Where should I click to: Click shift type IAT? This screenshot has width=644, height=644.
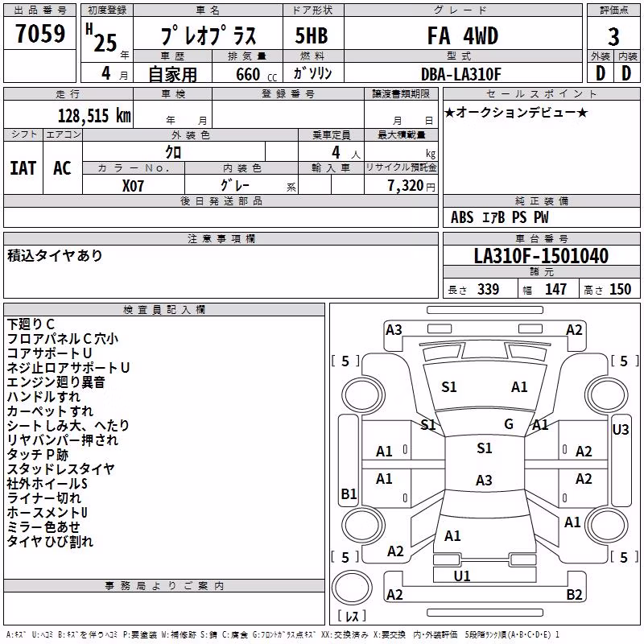[x=23, y=168]
